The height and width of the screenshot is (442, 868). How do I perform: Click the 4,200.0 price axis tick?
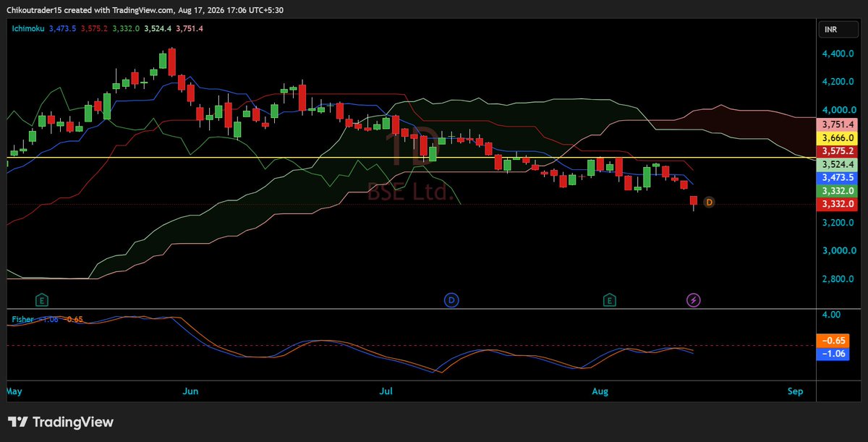pos(838,82)
